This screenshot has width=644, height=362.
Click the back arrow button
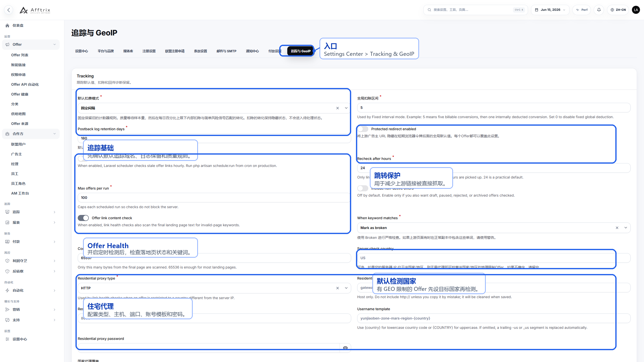(9, 10)
